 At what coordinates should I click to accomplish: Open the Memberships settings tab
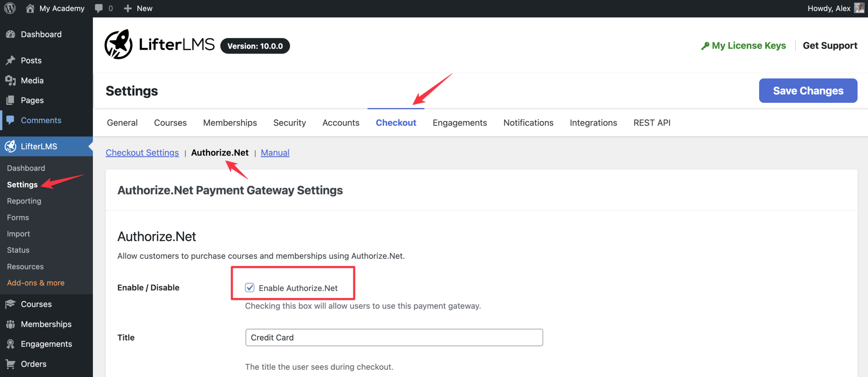(x=230, y=123)
